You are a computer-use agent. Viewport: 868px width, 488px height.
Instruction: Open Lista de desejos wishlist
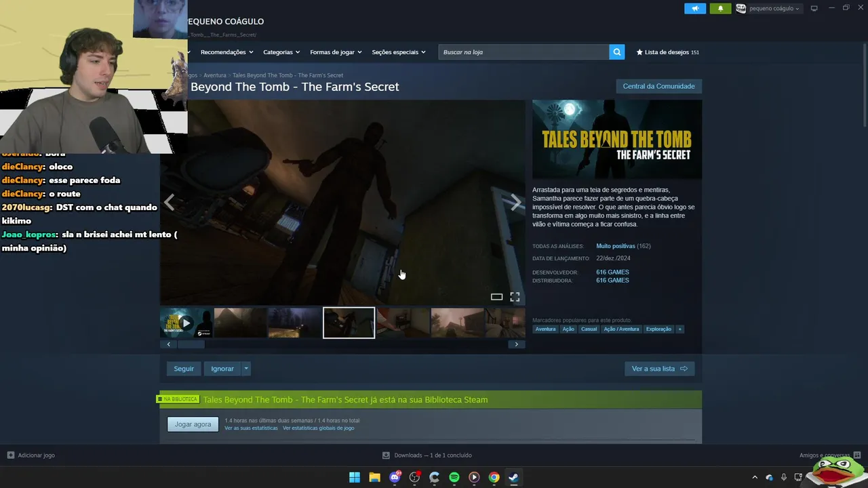point(667,52)
